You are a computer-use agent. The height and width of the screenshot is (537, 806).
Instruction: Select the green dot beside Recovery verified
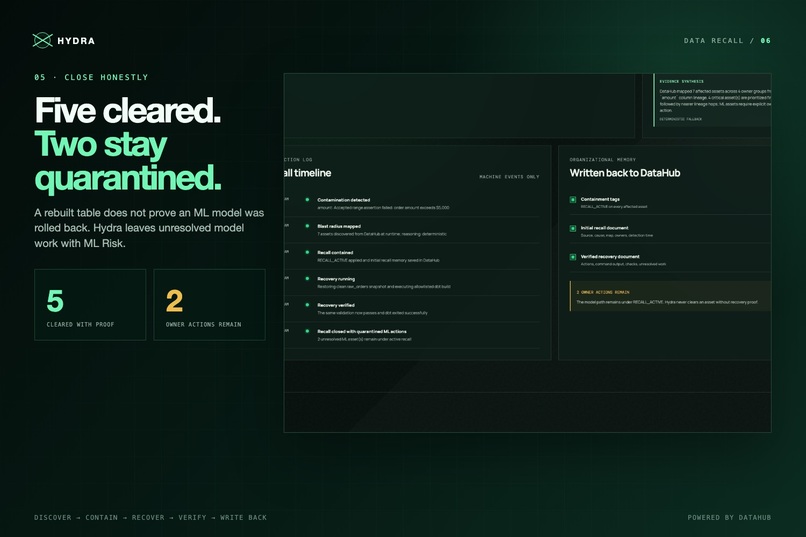tap(307, 305)
